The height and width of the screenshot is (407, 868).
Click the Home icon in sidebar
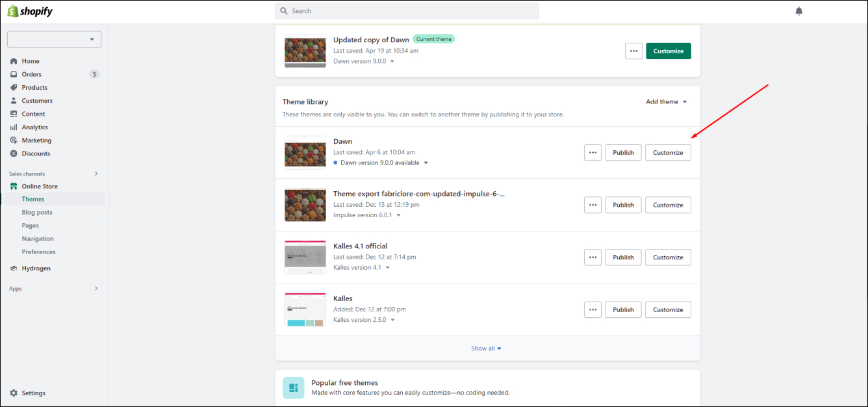pyautogui.click(x=14, y=61)
